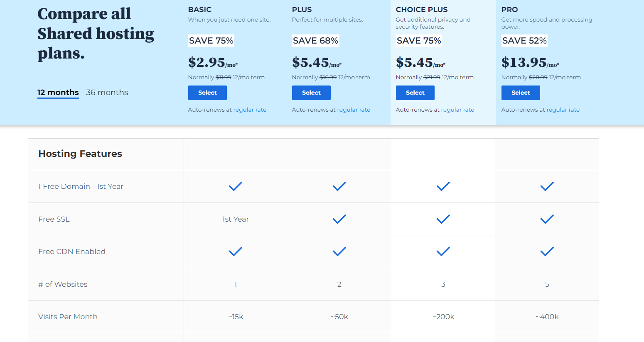Open regular rate link under CHOICE PLUS plan
644x342 pixels.
click(457, 110)
